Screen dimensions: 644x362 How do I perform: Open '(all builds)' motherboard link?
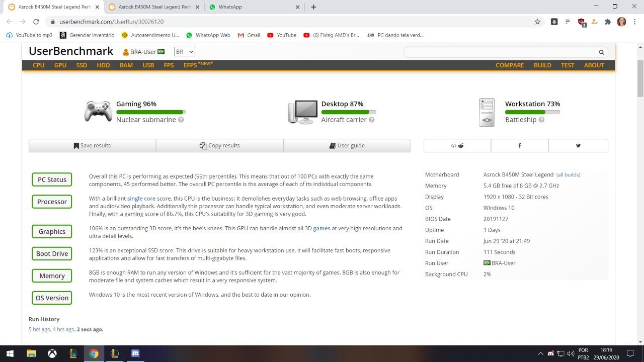coord(568,174)
